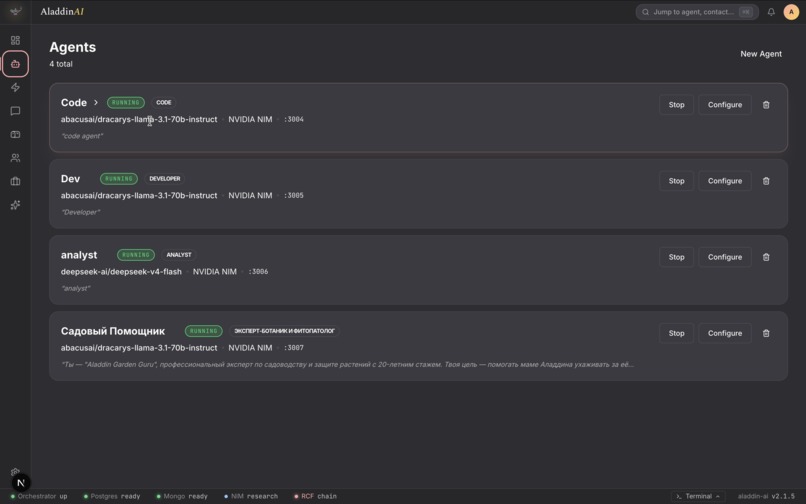This screenshot has width=806, height=504.
Task: Click the DEVELOPER role tag
Action: pyautogui.click(x=164, y=178)
